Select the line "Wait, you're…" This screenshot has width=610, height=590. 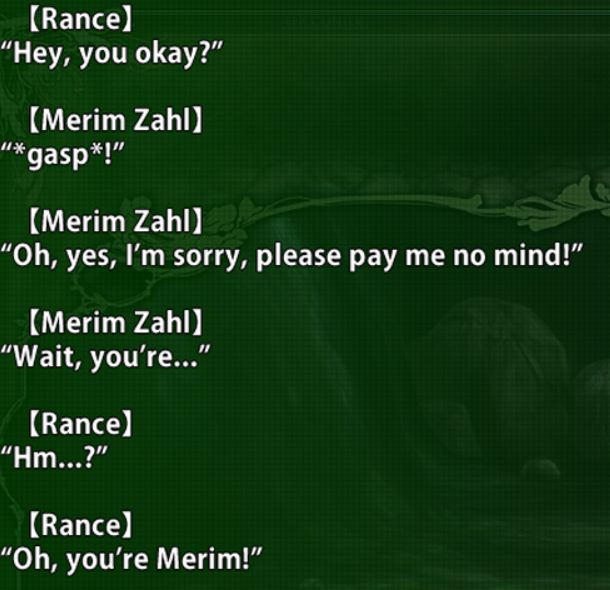[105, 357]
